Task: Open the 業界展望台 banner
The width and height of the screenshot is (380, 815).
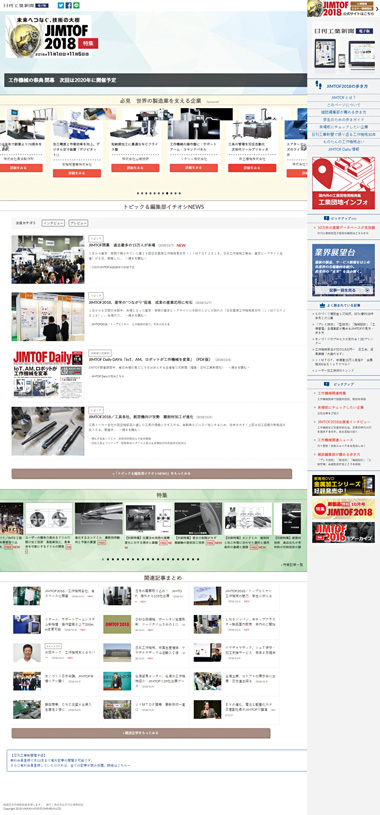Action: [343, 270]
